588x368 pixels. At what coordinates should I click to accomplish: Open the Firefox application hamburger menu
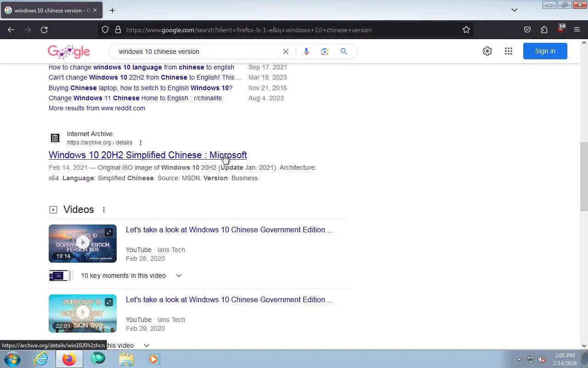click(577, 30)
